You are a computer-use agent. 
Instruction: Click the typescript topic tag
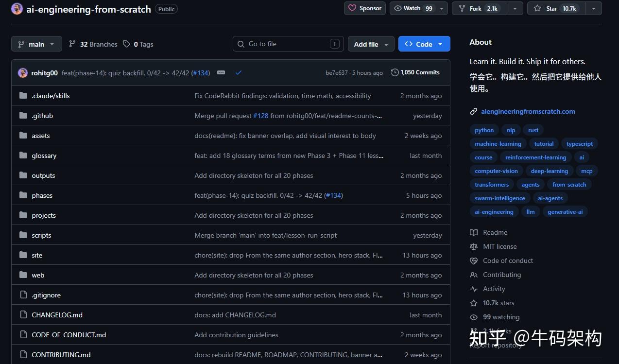[580, 144]
